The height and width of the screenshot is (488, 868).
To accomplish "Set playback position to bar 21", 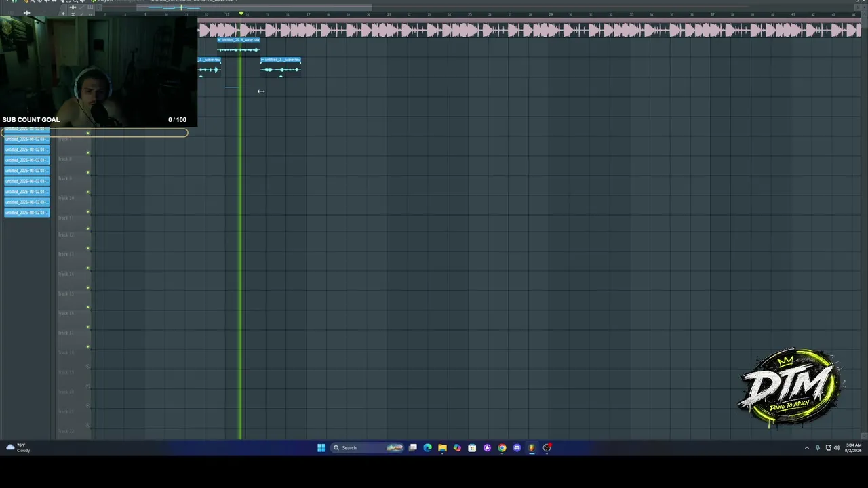I will coord(389,14).
